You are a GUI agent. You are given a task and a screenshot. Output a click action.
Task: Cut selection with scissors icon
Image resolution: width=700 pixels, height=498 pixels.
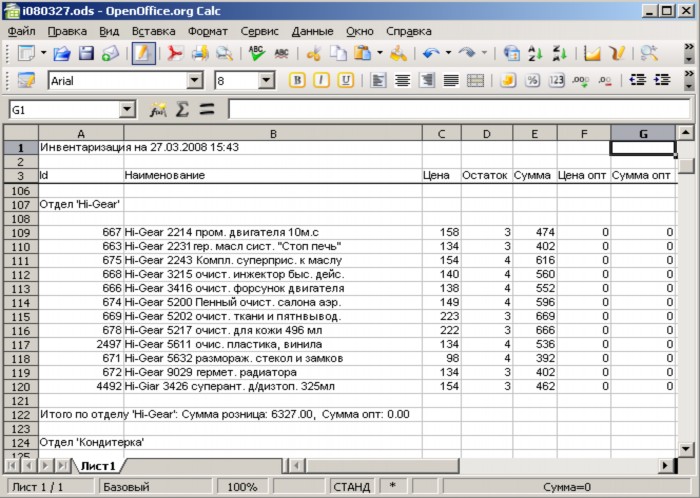pyautogui.click(x=314, y=54)
